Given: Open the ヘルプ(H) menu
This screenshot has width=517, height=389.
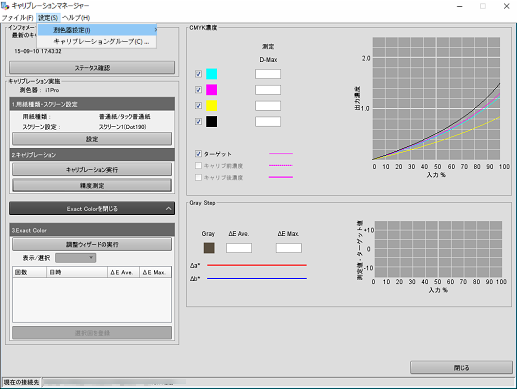Looking at the screenshot, I should pyautogui.click(x=76, y=18).
